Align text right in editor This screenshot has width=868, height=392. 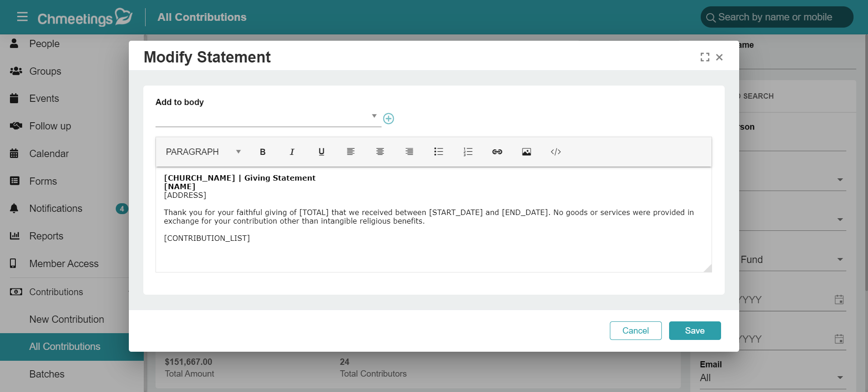[x=409, y=152]
